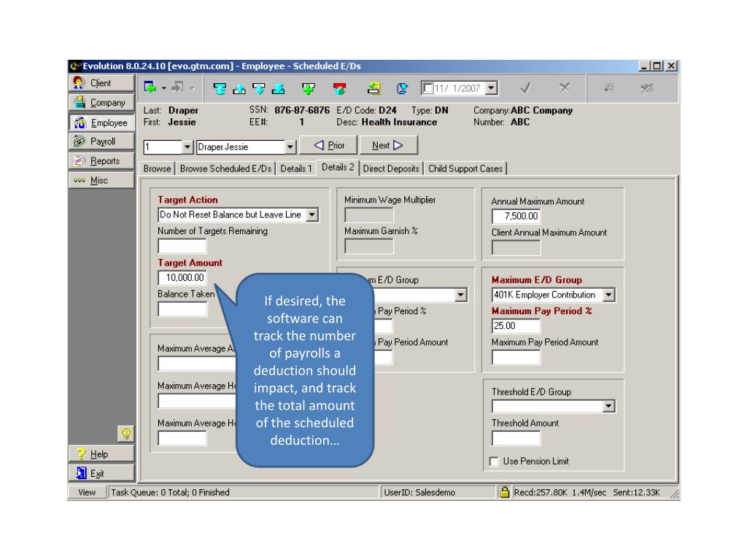Click the Maximum Pay Period Amount field
Viewport: 747px width, 560px height.
[x=516, y=357]
